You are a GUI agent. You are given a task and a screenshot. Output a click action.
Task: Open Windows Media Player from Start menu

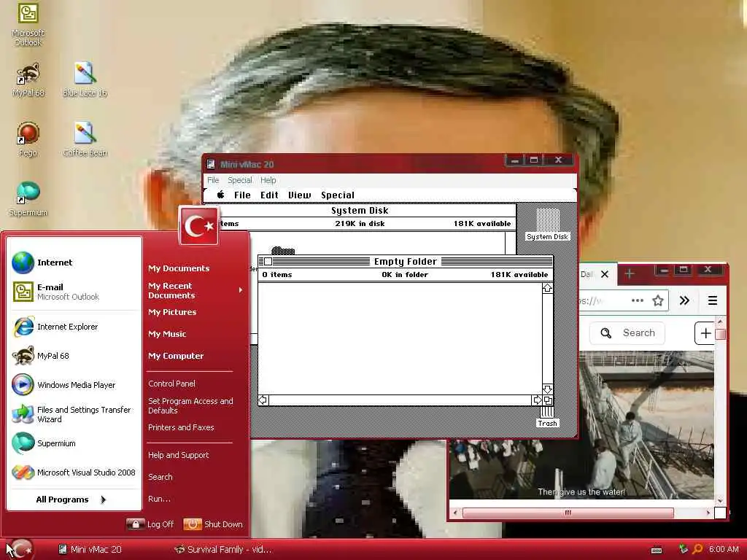[75, 385]
